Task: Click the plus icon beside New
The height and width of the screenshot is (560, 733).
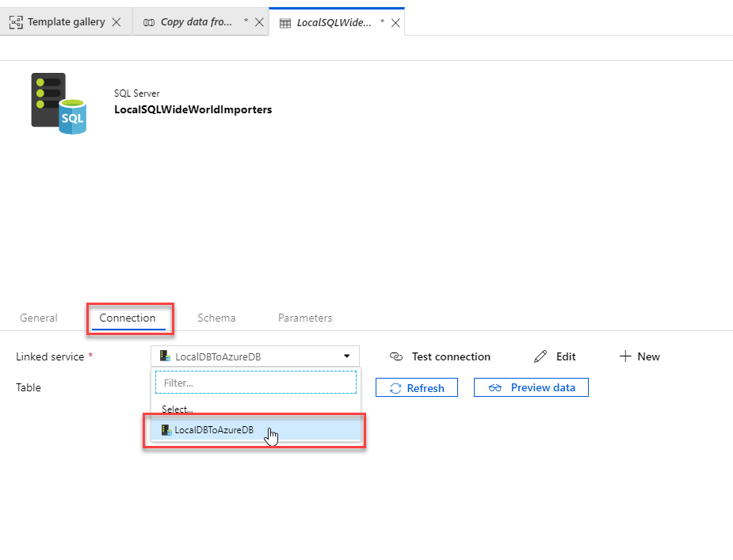Action: click(x=625, y=356)
